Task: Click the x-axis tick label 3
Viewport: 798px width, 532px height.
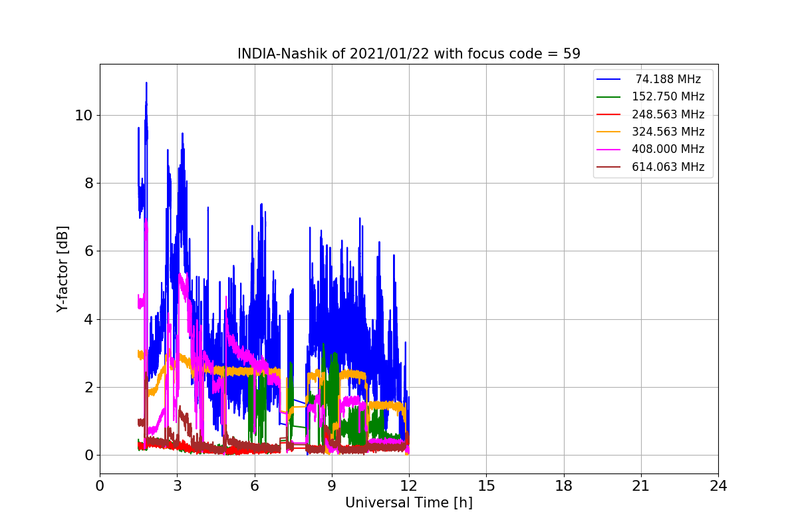Action: coord(177,486)
